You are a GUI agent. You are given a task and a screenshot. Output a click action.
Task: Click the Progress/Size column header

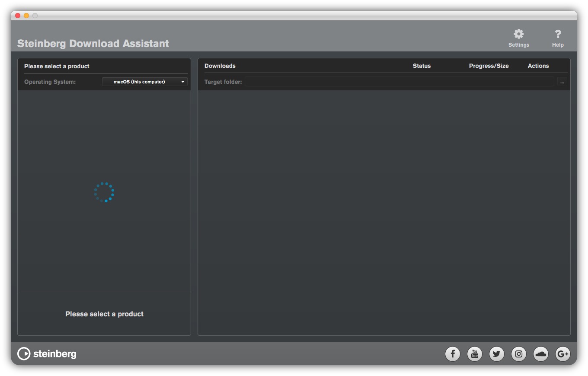pyautogui.click(x=489, y=66)
